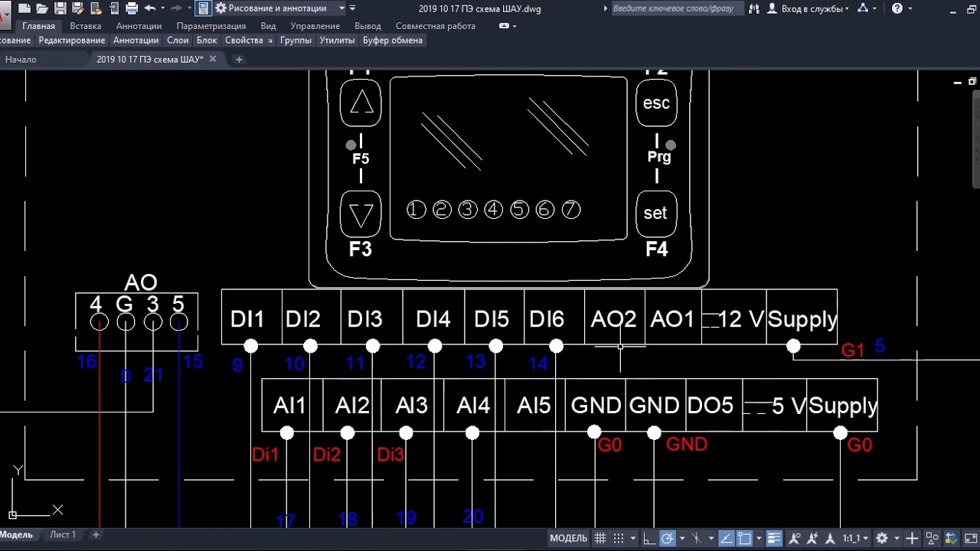Toggle lineweight display icon

[774, 538]
